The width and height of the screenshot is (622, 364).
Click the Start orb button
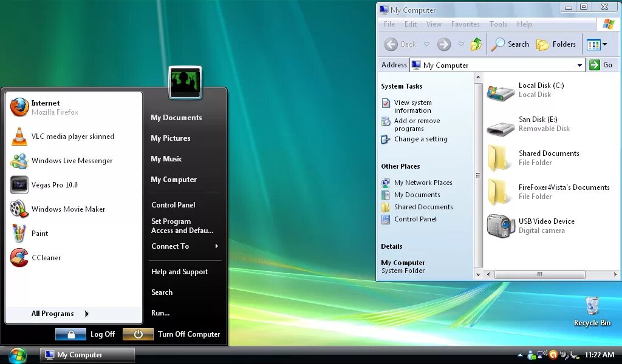(18, 355)
